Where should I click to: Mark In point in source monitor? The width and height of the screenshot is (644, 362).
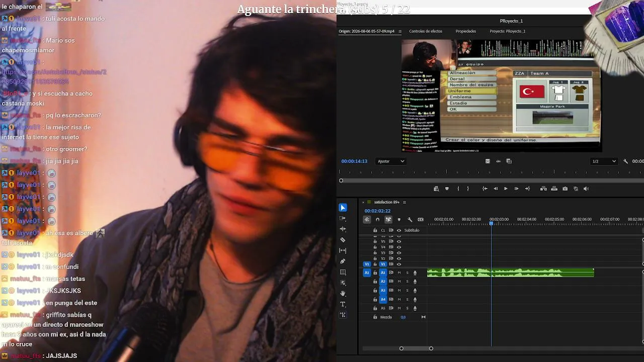pyautogui.click(x=458, y=189)
